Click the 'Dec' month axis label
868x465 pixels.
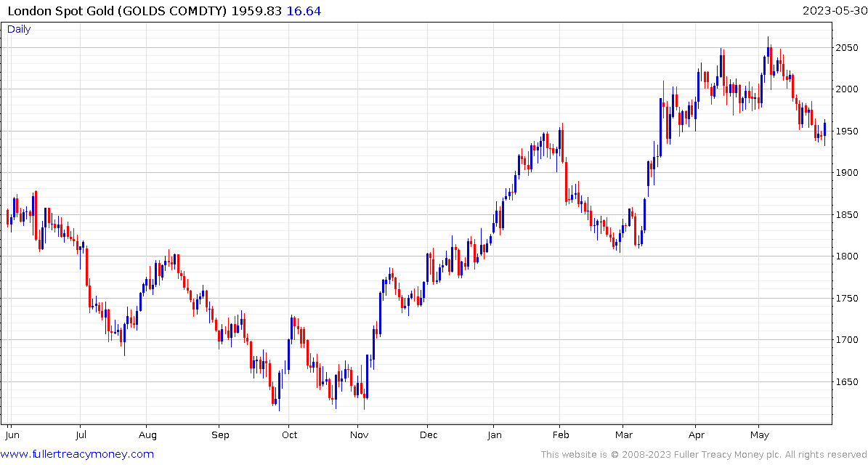(427, 434)
